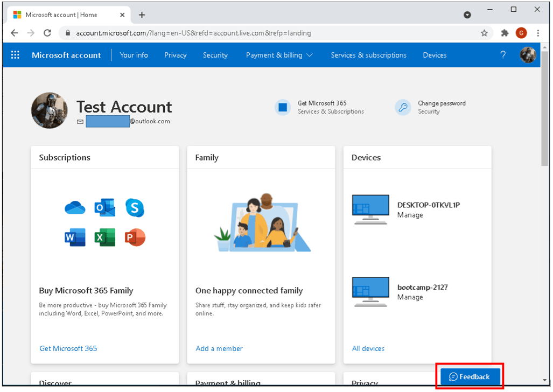553x392 pixels.
Task: Reload the page using the refresh icon
Action: (47, 33)
